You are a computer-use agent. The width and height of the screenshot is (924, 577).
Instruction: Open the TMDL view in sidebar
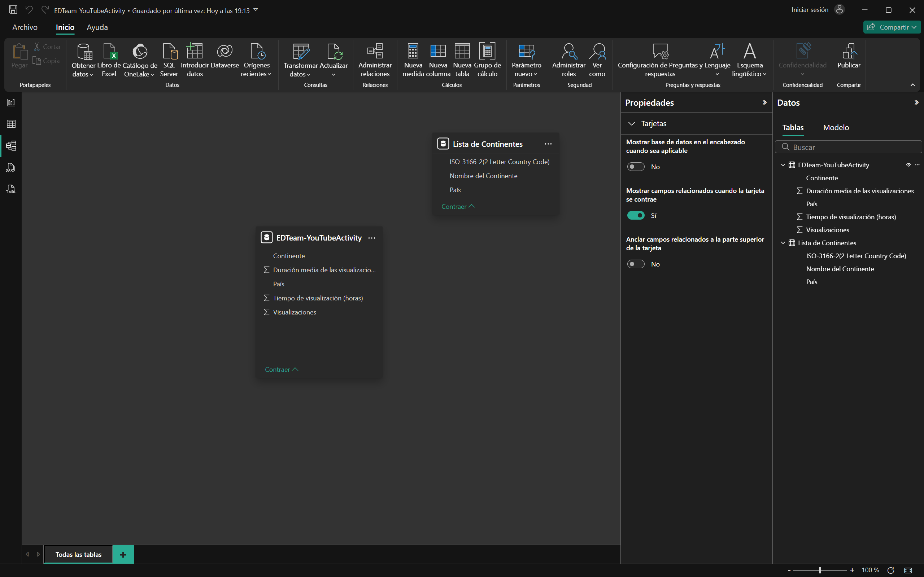(11, 189)
